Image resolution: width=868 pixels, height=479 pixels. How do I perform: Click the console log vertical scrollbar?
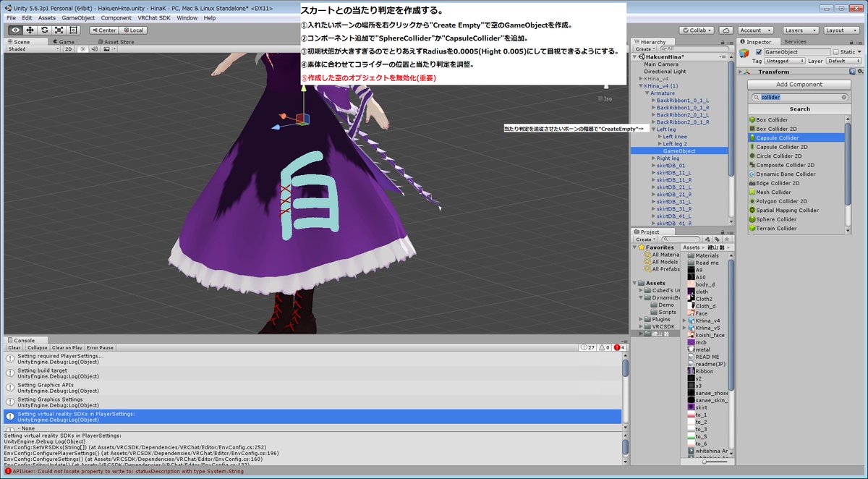click(x=625, y=368)
